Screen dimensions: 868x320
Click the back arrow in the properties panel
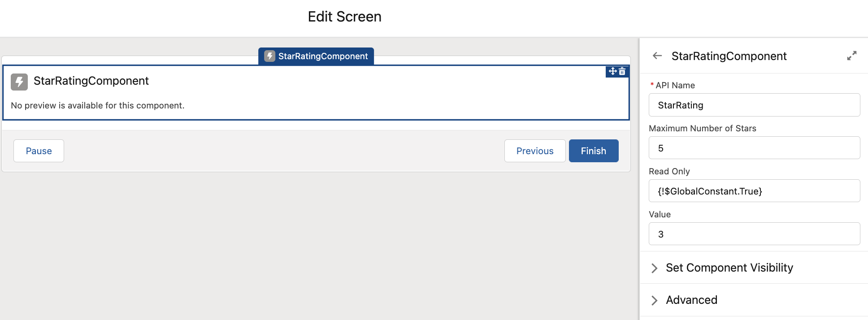point(657,56)
